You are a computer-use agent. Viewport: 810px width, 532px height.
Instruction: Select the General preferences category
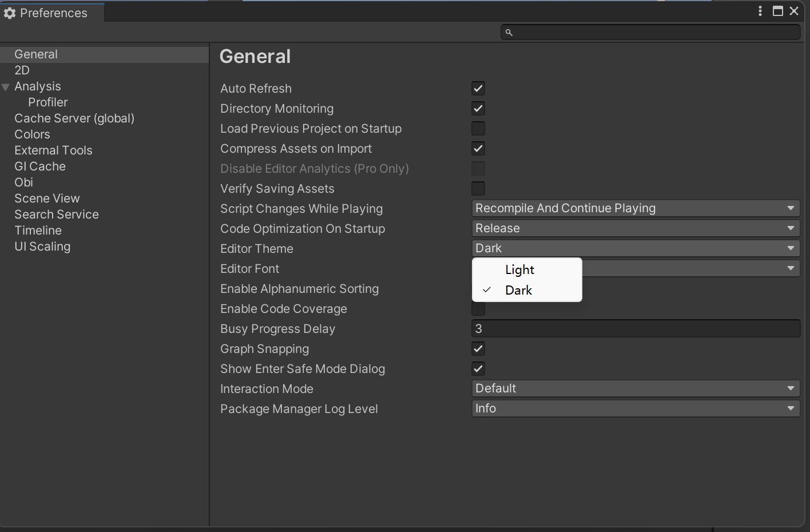click(104, 54)
